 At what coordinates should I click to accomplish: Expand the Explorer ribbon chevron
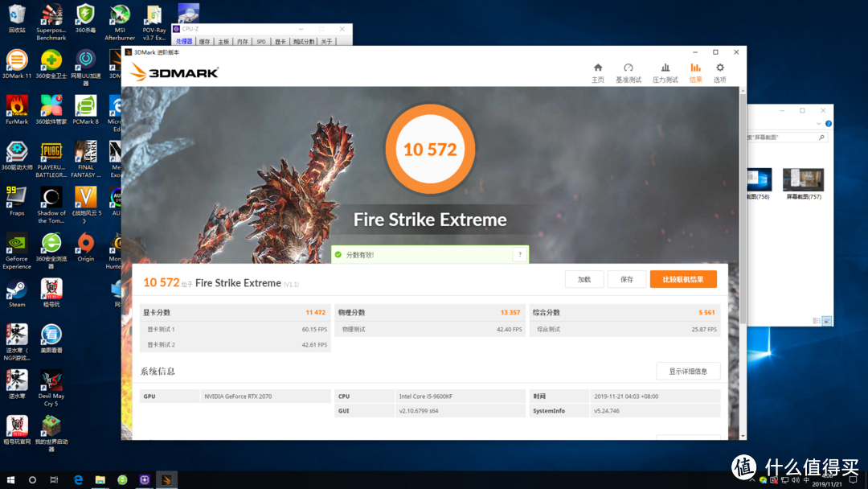coord(818,124)
